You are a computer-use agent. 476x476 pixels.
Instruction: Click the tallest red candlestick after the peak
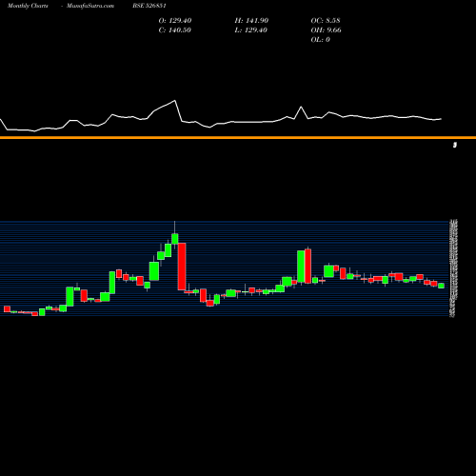click(182, 267)
